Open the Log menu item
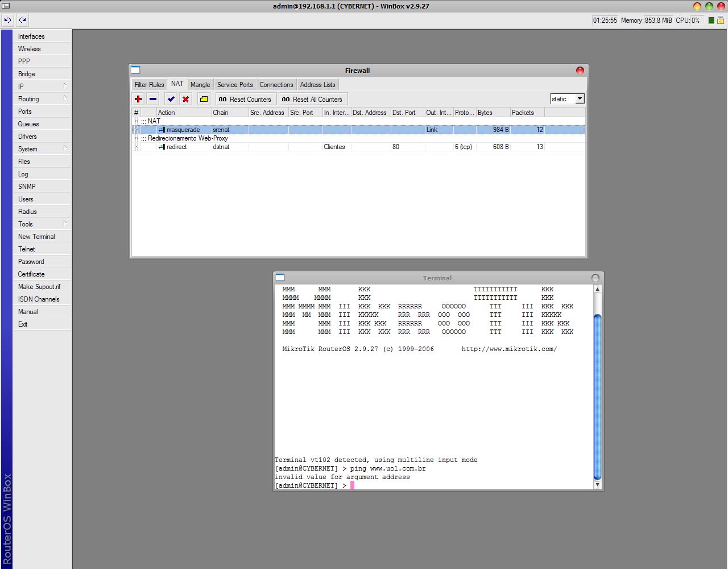728x569 pixels. coord(43,174)
